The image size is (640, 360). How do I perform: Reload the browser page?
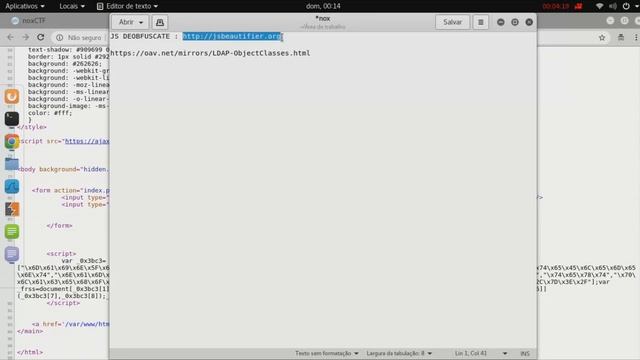[40, 37]
